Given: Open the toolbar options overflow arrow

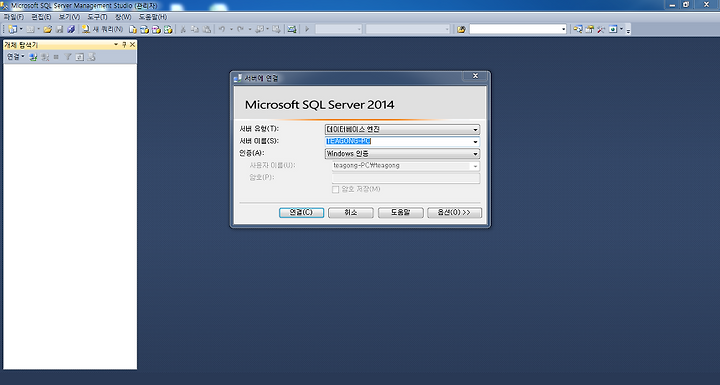Looking at the screenshot, I should click(628, 30).
